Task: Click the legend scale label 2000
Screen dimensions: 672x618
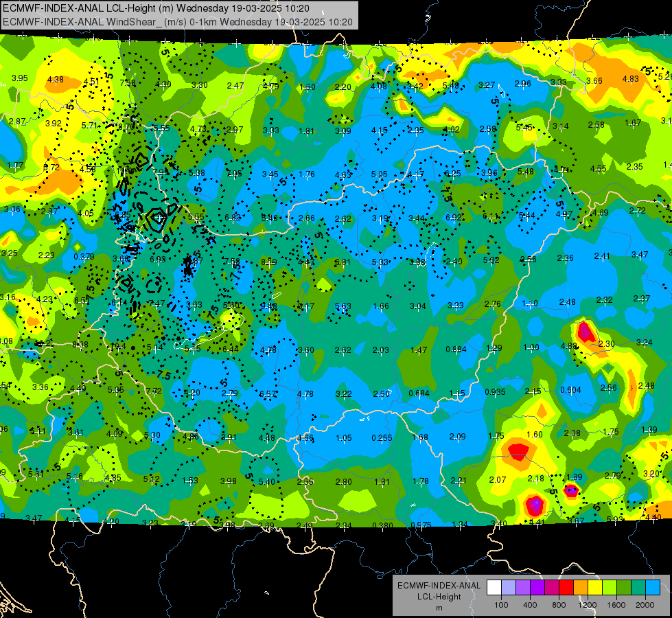Action: click(x=645, y=605)
